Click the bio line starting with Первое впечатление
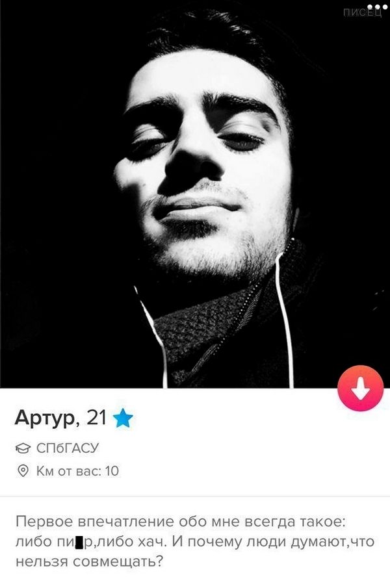This screenshot has height=588, width=390. pyautogui.click(x=181, y=522)
